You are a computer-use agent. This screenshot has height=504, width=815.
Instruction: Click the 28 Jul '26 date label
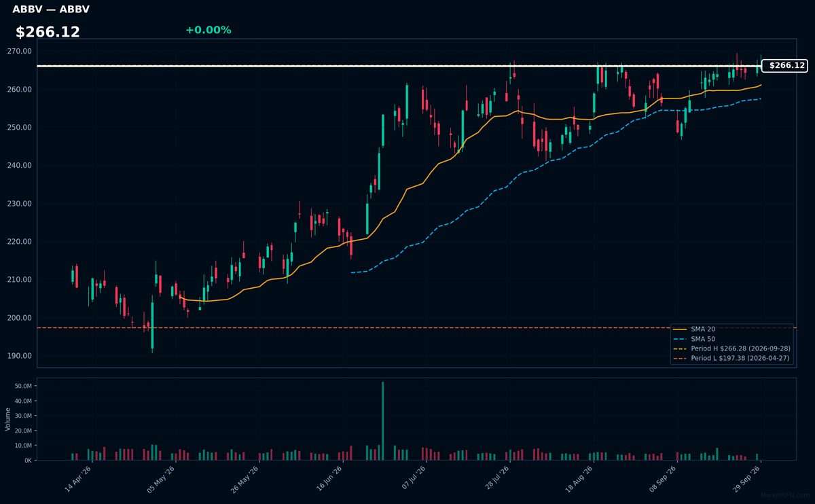[x=496, y=478]
